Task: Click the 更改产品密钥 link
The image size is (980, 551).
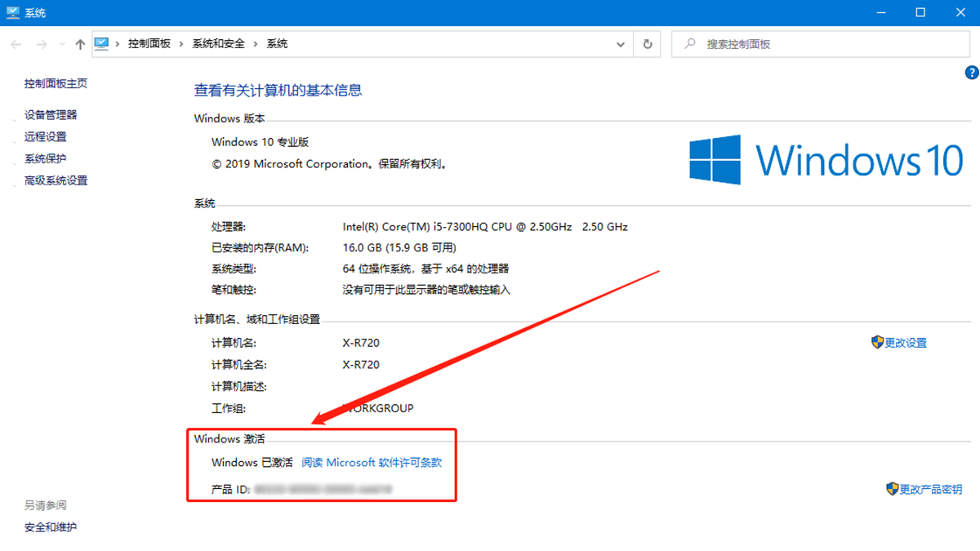Action: pos(931,489)
